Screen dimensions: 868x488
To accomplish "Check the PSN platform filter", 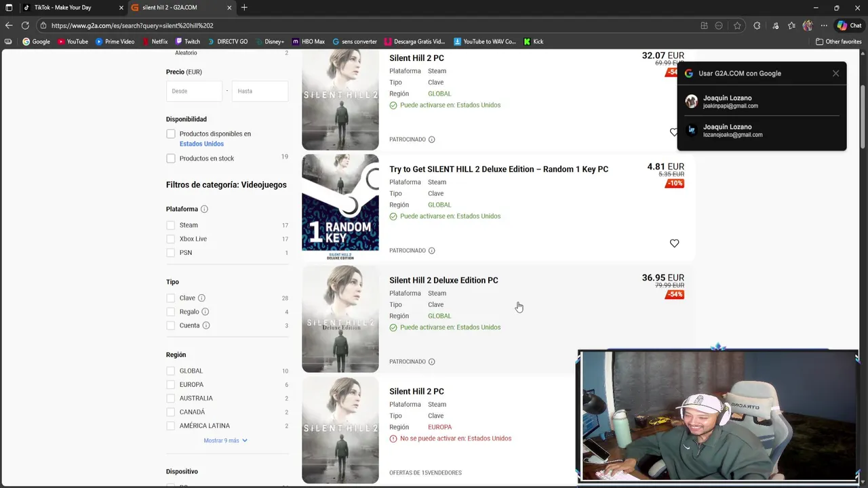I will tap(171, 253).
